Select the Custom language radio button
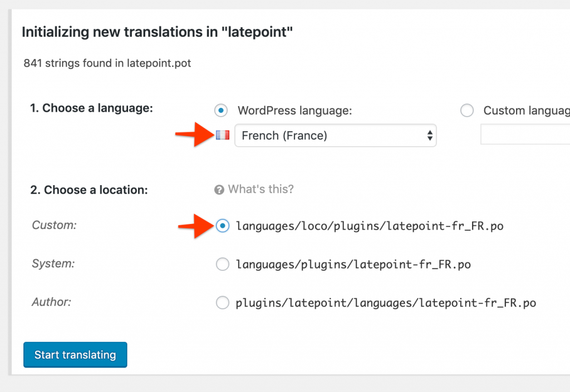Image resolution: width=570 pixels, height=392 pixels. [467, 110]
